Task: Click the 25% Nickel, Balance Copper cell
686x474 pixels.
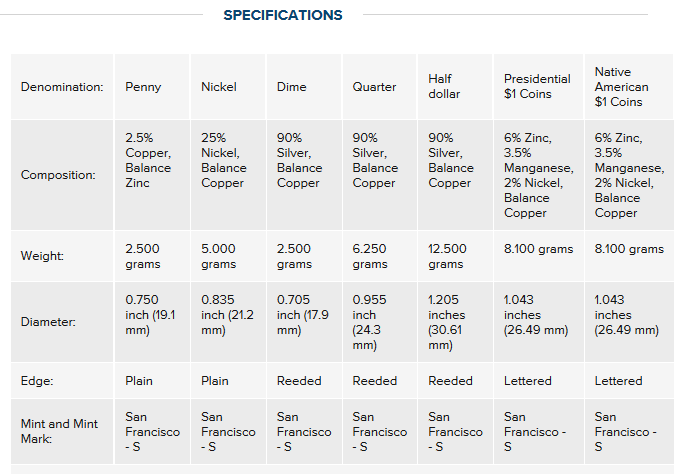Action: pos(223,160)
